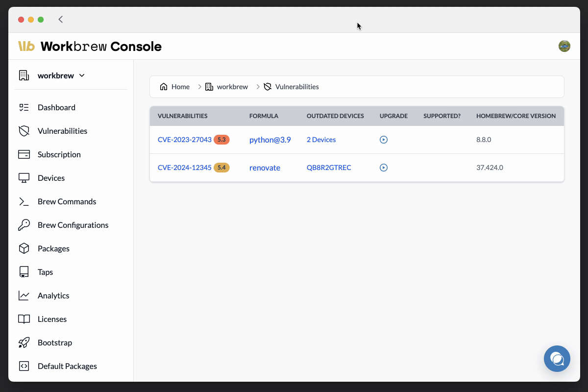Viewport: 588px width, 392px height.
Task: Click the building icon in breadcrumb
Action: [209, 87]
